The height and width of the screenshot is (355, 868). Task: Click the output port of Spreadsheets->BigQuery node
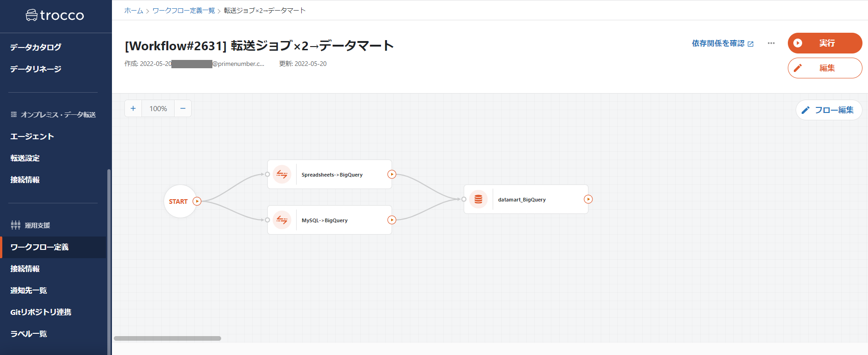392,174
